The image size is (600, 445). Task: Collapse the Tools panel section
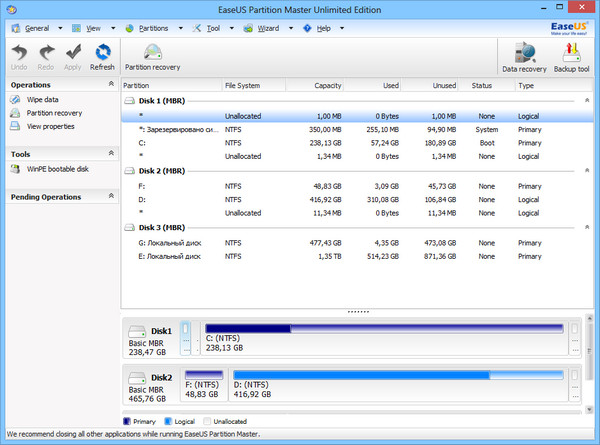point(111,154)
